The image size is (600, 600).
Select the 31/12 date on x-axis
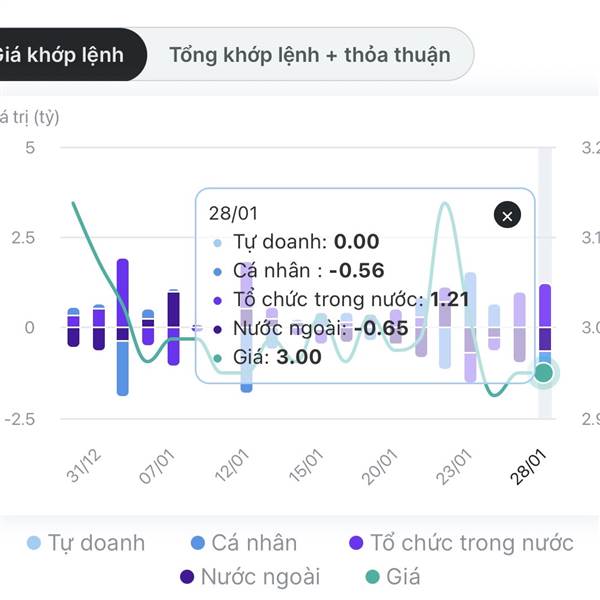click(89, 463)
